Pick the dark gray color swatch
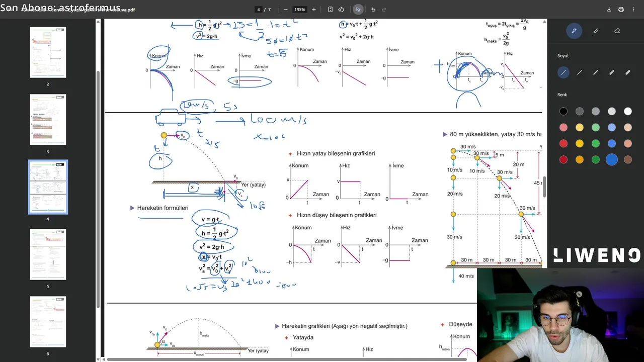The width and height of the screenshot is (644, 362). 580,112
